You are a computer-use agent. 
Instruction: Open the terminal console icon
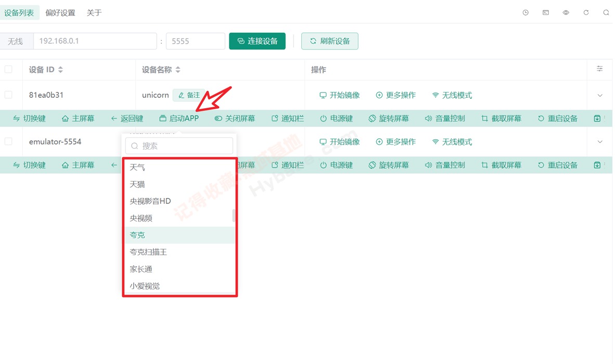click(546, 12)
